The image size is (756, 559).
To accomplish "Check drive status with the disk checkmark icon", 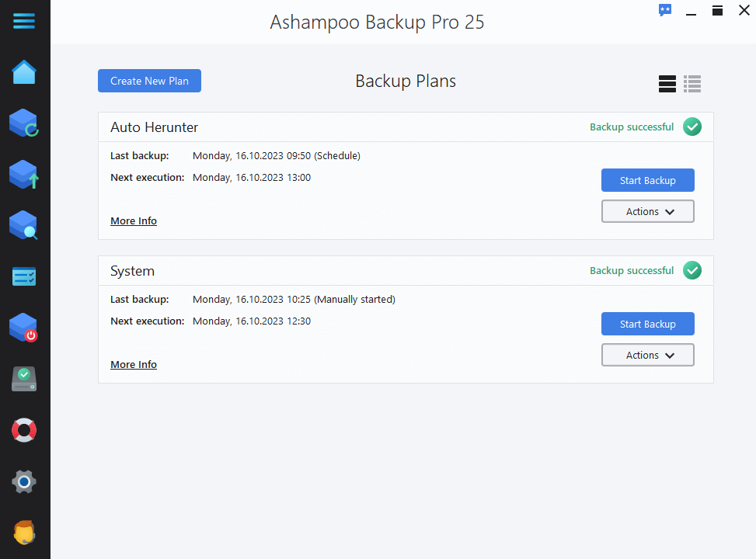I will click(24, 378).
